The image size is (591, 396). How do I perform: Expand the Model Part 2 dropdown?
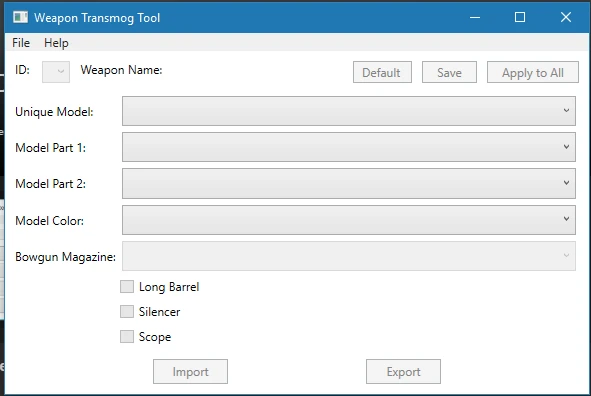coord(349,183)
